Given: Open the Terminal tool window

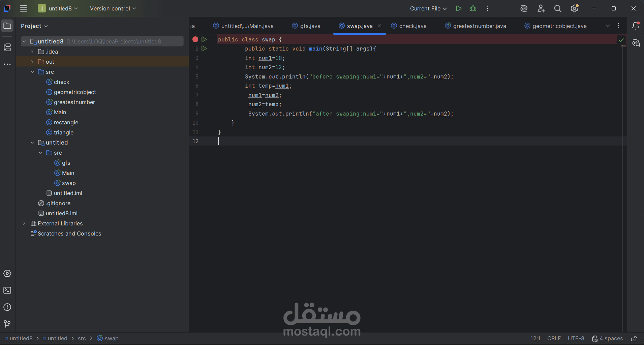Looking at the screenshot, I should 7,290.
